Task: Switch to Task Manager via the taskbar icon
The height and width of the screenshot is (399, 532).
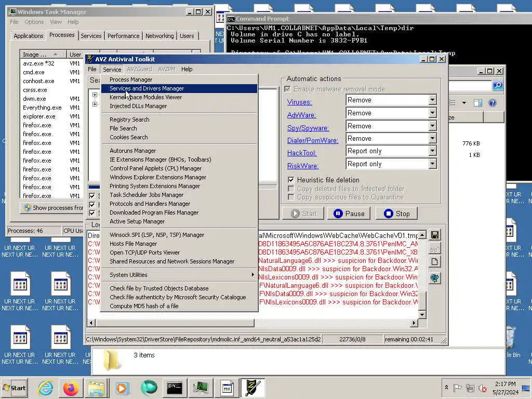Action: [201, 388]
